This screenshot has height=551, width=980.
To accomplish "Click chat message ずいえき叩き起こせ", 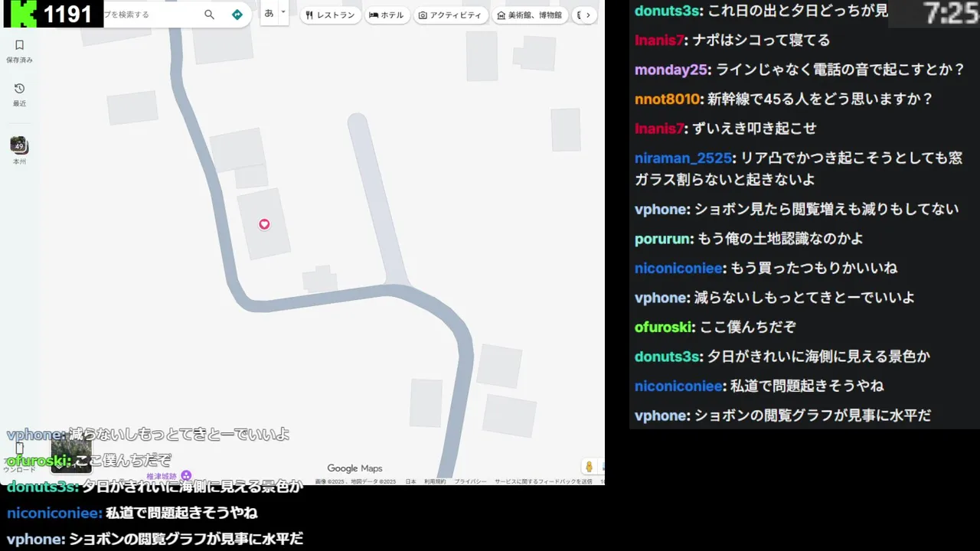I will 753,129.
